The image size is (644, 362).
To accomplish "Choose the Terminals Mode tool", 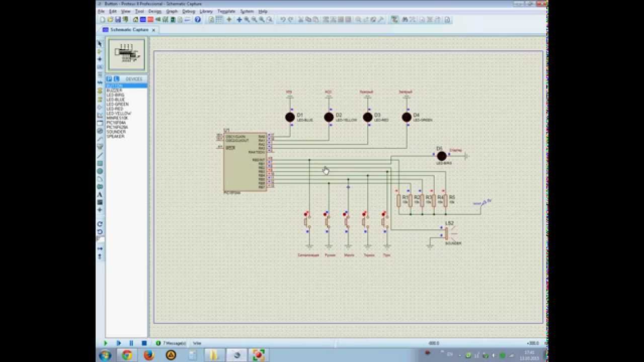I will coord(100,100).
